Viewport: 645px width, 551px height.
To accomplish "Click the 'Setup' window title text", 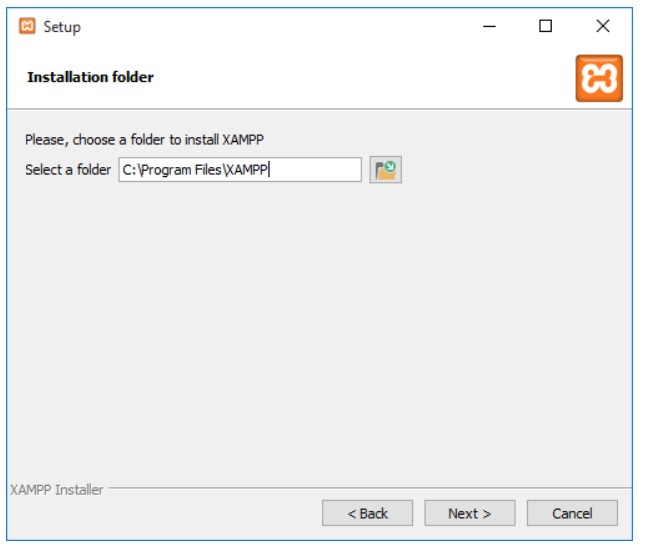I will (x=63, y=28).
